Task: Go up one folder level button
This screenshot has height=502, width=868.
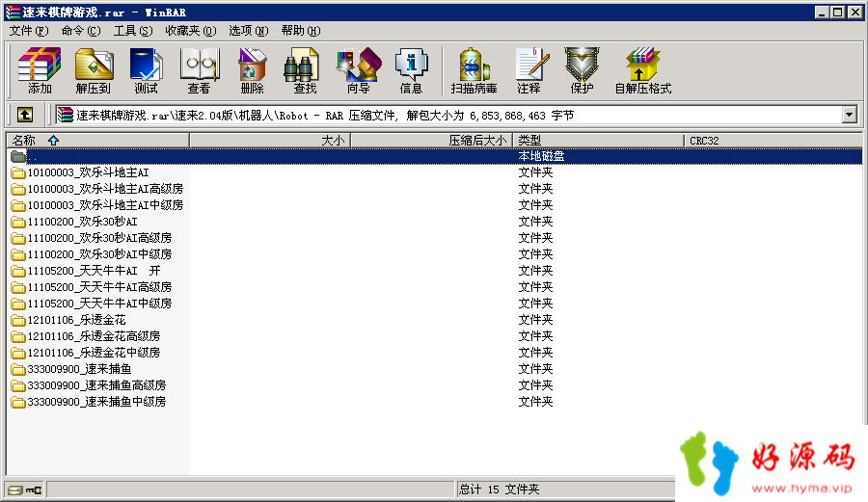Action: tap(25, 115)
